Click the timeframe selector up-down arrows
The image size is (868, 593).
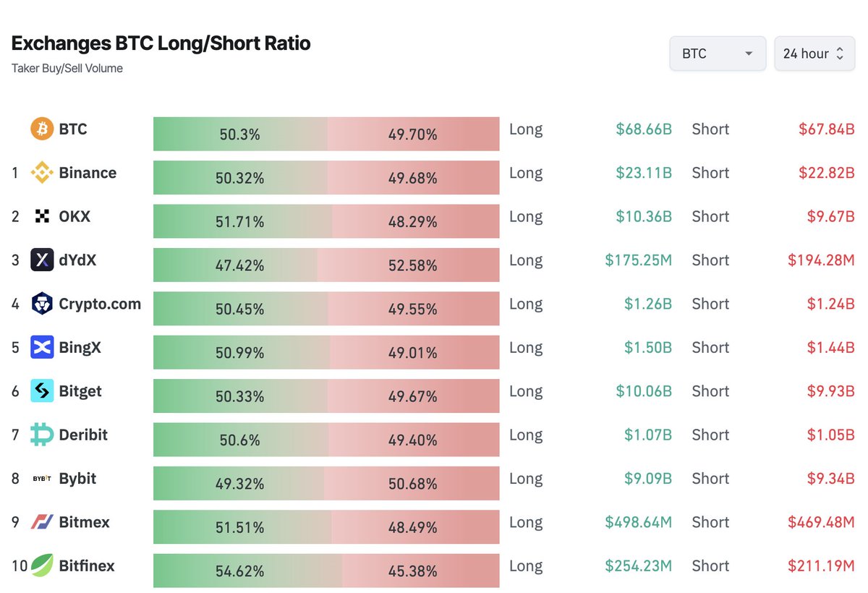click(x=840, y=54)
